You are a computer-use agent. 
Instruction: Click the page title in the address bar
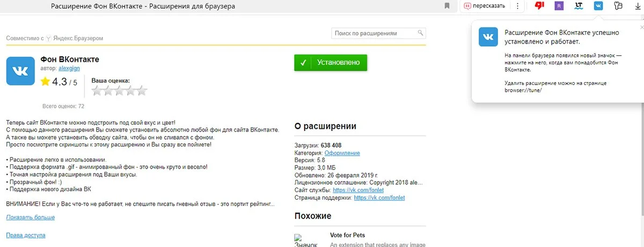143,6
